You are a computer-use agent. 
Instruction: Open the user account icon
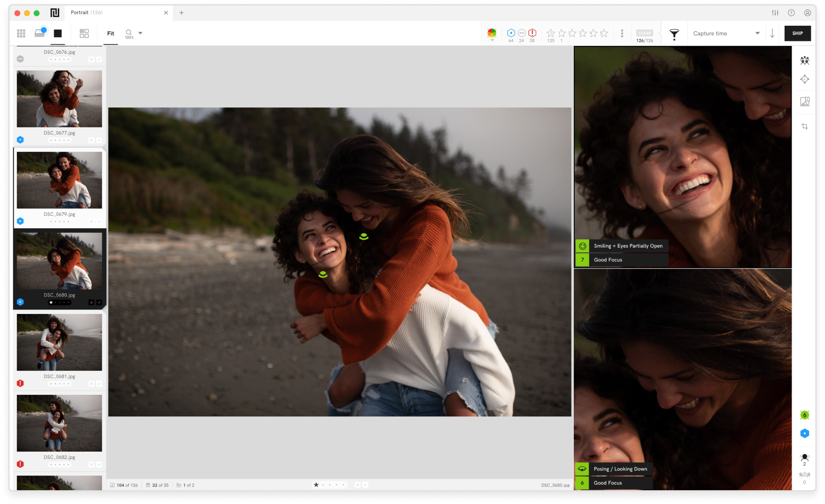(x=807, y=13)
